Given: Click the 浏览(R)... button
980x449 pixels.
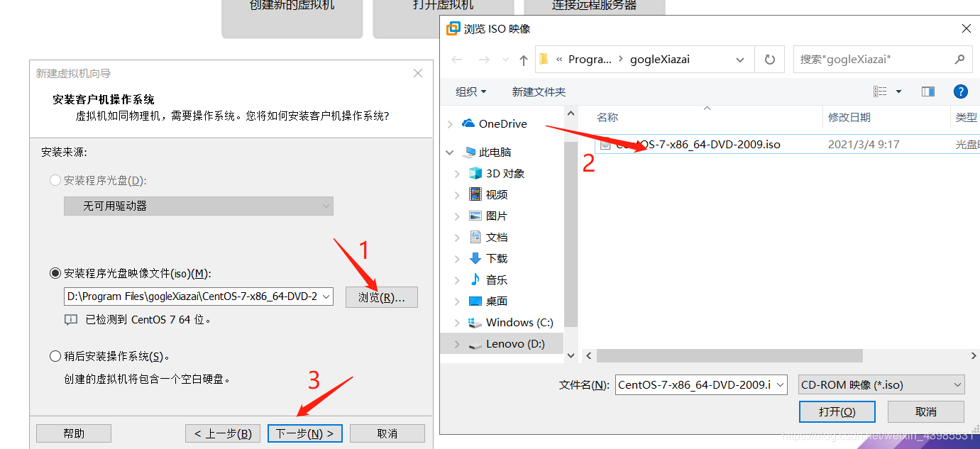Looking at the screenshot, I should click(382, 297).
